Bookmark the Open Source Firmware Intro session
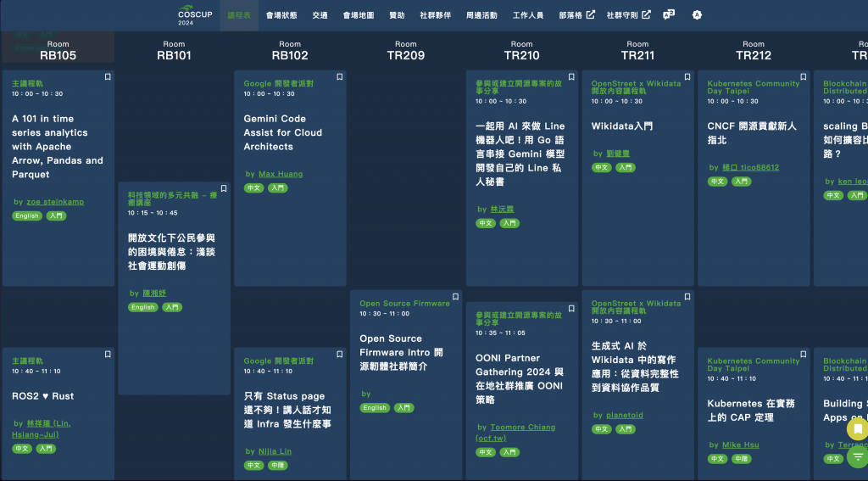The height and width of the screenshot is (481, 868). coord(455,297)
